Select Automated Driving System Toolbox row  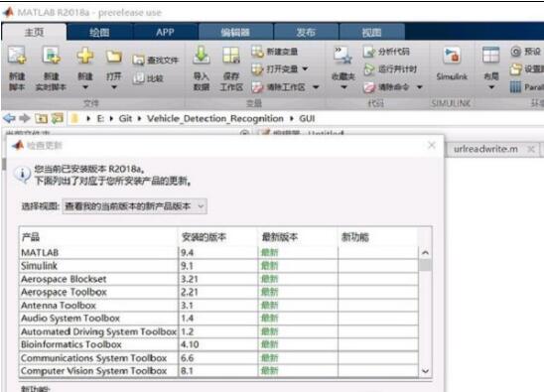[x=219, y=331]
